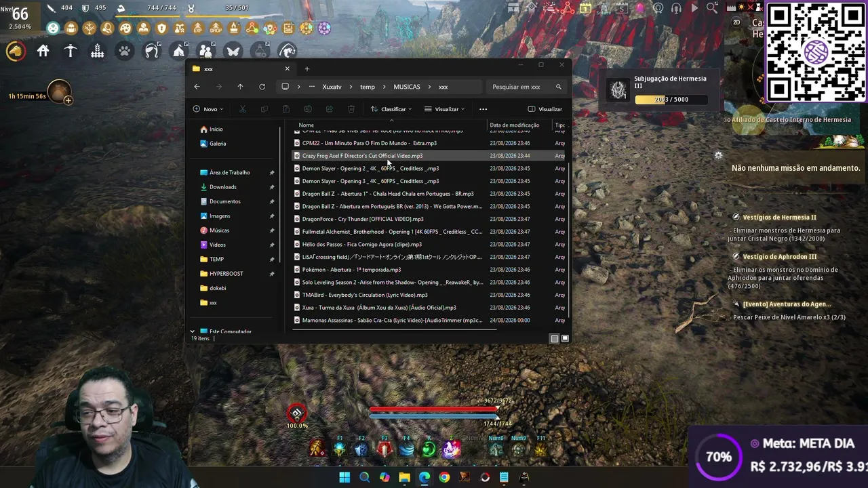
Task: Open the Visualizar layout dropdown
Action: click(x=444, y=109)
